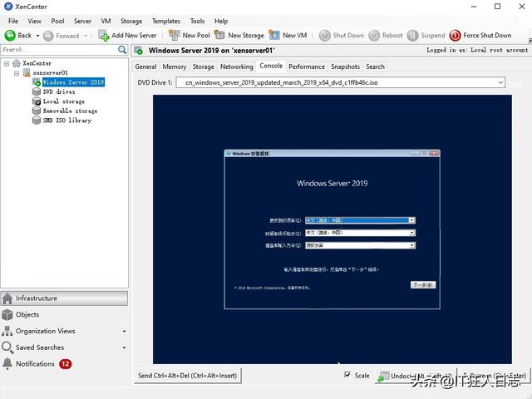Expand the Organization Views dropdown arrow
The image size is (532, 399).
coord(124,331)
